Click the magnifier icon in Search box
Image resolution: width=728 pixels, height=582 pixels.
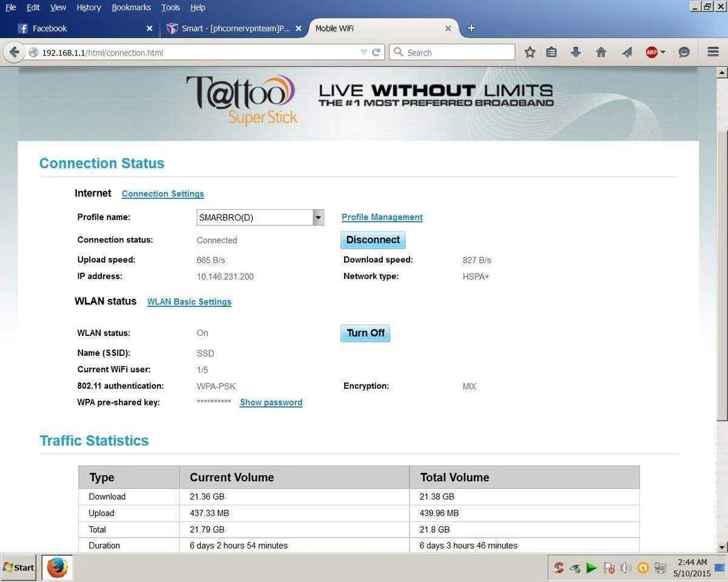399,52
